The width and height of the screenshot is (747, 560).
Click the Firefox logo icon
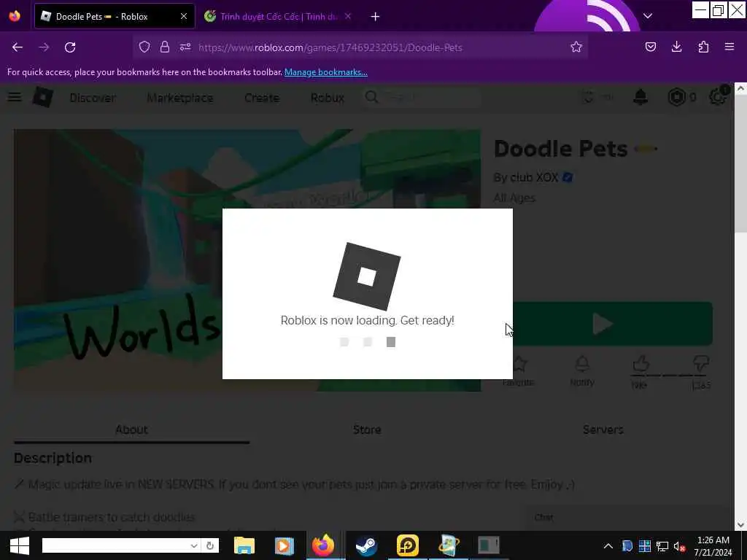[x=15, y=16]
